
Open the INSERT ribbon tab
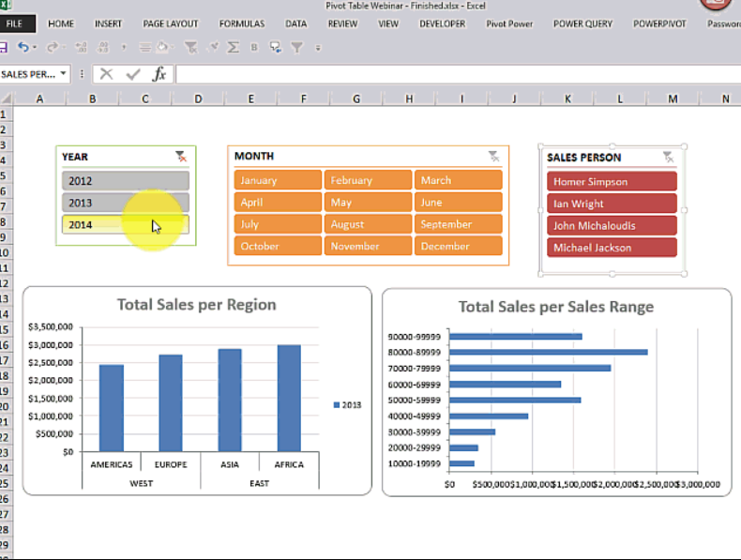[x=108, y=23]
